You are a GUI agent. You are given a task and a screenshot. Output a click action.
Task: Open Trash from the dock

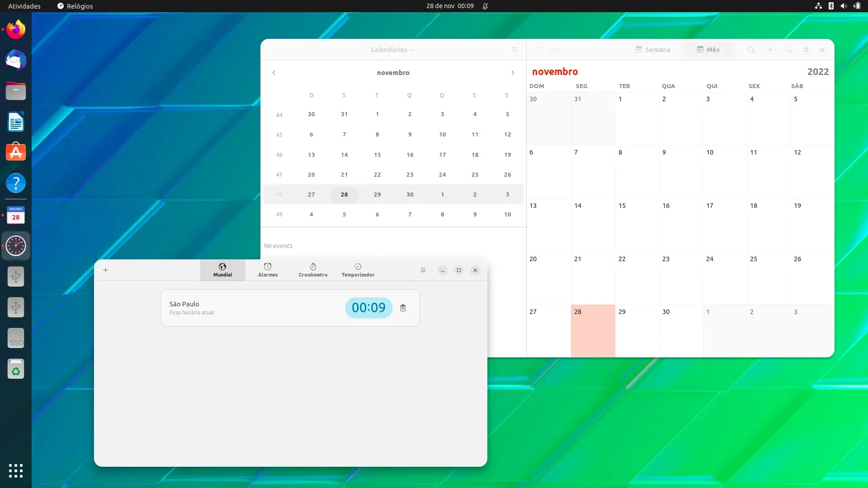tap(16, 369)
